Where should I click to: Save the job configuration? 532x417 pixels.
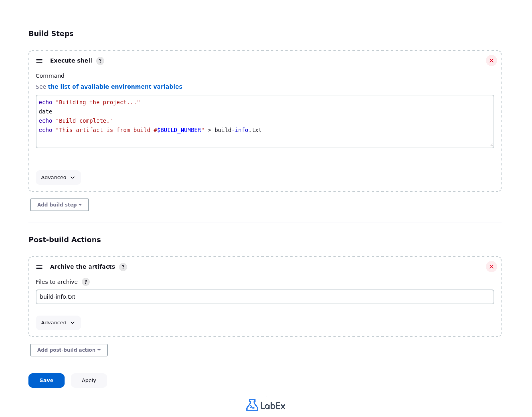46,380
